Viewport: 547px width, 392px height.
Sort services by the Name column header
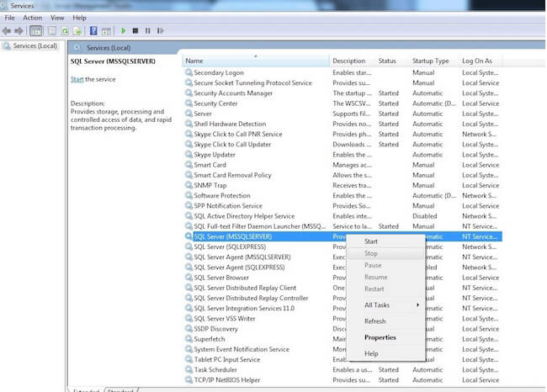click(194, 61)
